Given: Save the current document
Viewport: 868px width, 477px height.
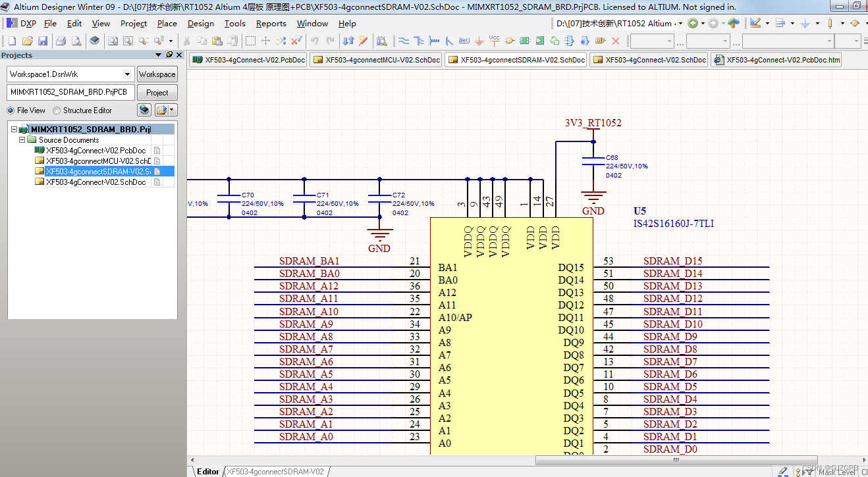Looking at the screenshot, I should pyautogui.click(x=43, y=40).
